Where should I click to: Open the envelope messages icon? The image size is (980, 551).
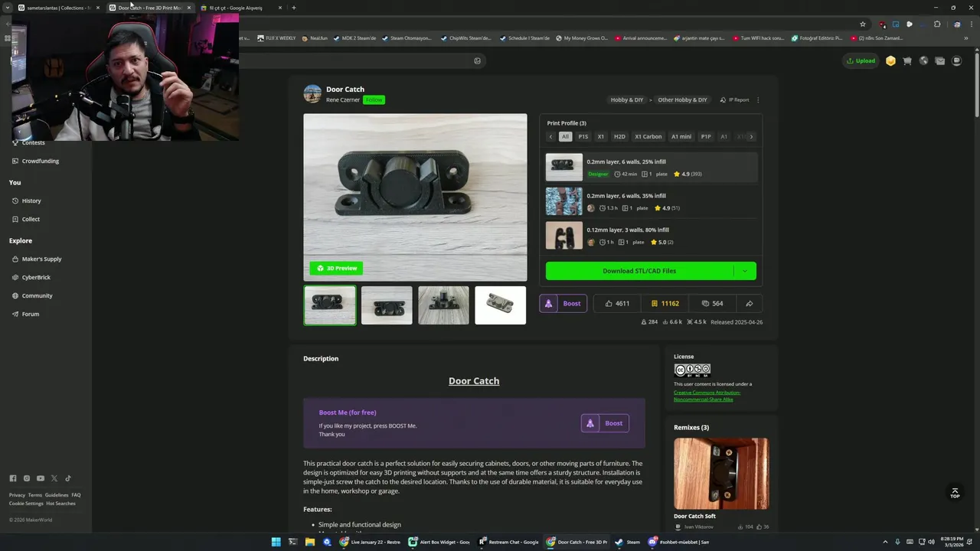(x=940, y=61)
